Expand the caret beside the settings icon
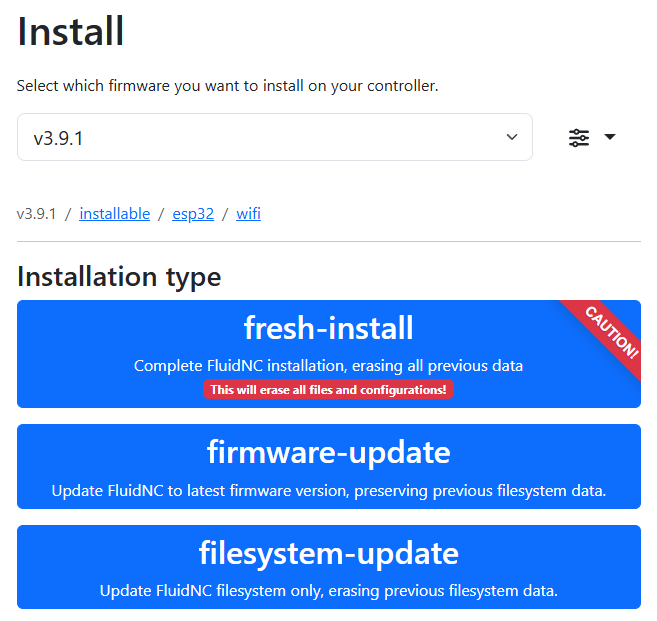This screenshot has height=621, width=657. pos(609,137)
